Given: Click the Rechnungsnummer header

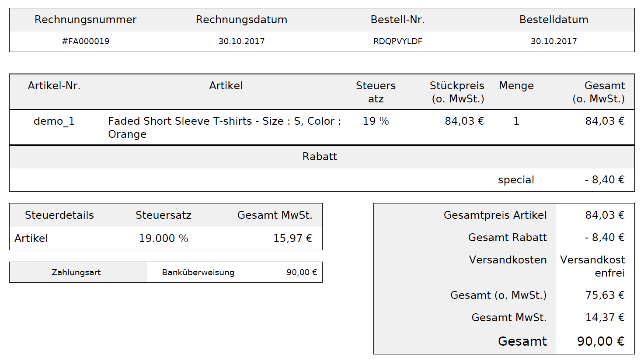Looking at the screenshot, I should point(86,20).
